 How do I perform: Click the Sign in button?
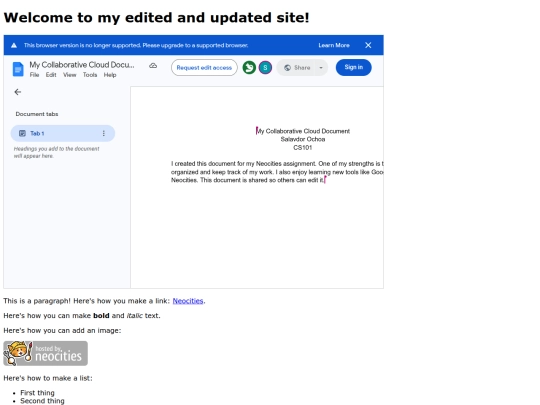pos(354,67)
